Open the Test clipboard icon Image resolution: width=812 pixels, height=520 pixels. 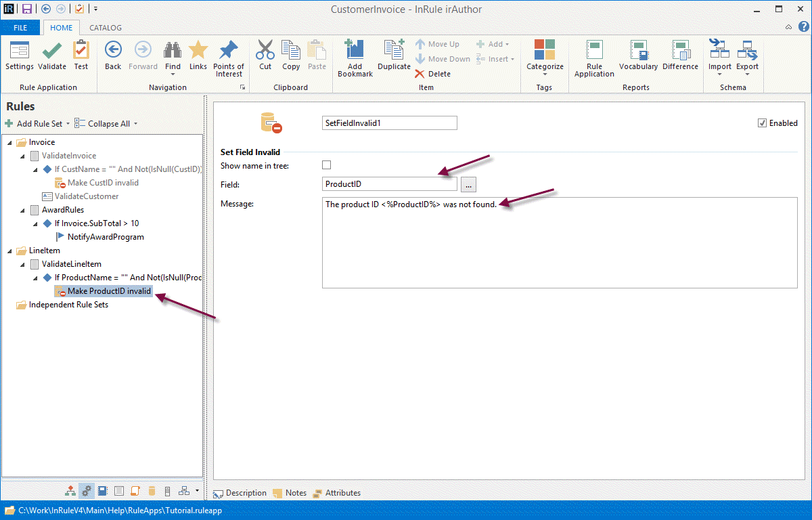tap(81, 51)
